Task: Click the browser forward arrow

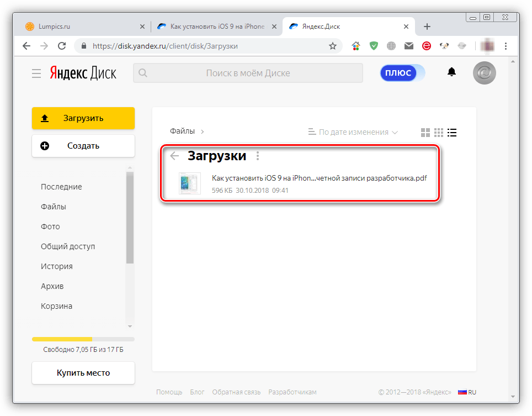Action: [x=44, y=46]
